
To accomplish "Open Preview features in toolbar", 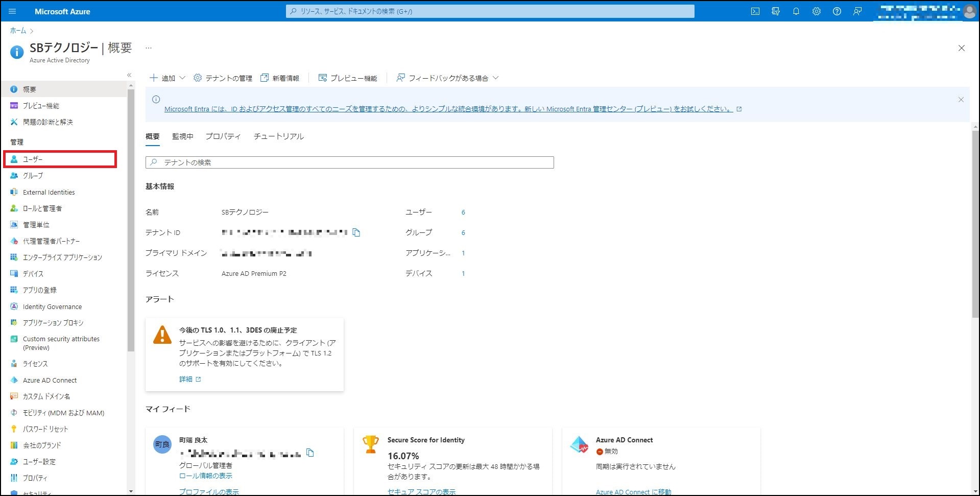I will coord(348,78).
